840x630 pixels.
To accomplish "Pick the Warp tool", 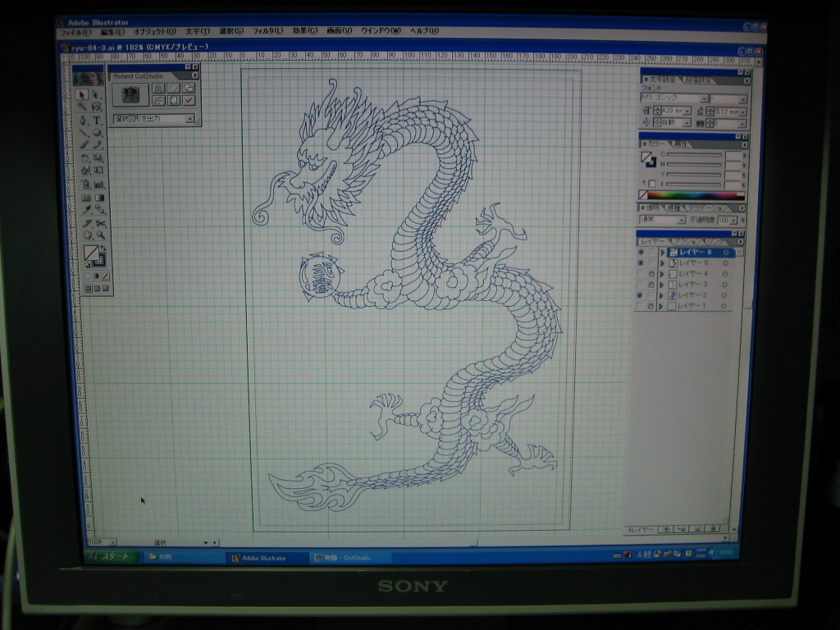I will click(84, 171).
